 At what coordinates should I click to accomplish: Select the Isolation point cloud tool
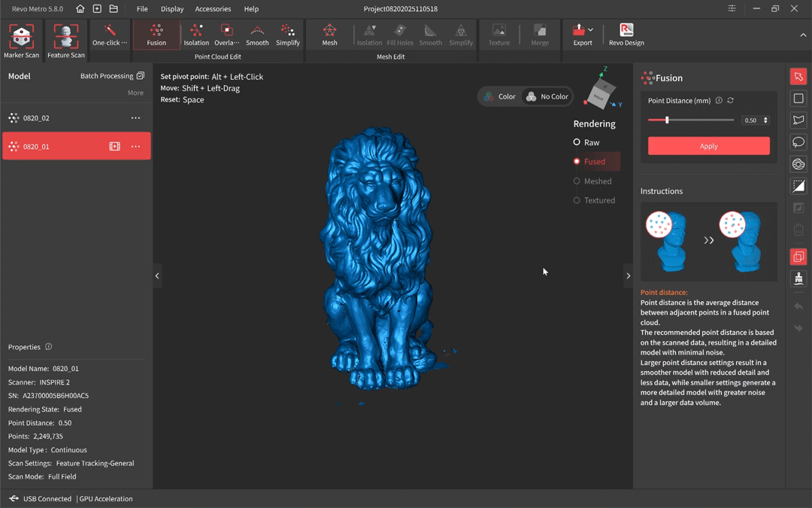tap(196, 35)
